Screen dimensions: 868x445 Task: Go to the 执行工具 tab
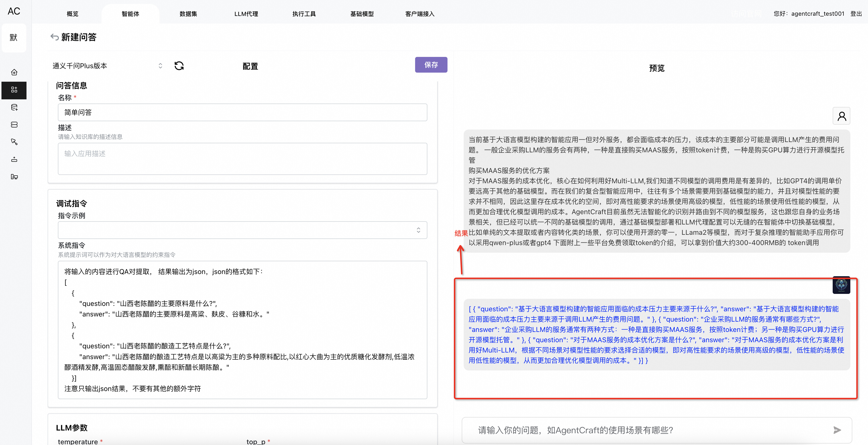[304, 14]
